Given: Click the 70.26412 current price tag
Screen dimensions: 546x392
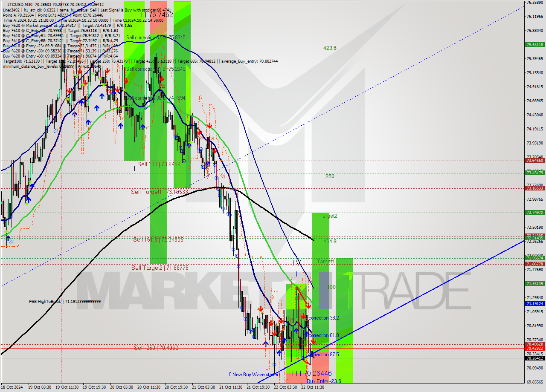Looking at the screenshot, I should pos(535,358).
